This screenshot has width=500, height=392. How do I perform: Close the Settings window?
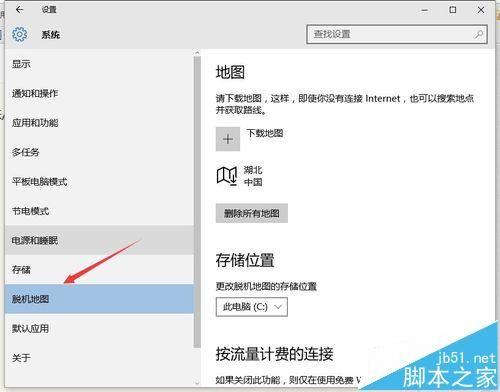481,10
